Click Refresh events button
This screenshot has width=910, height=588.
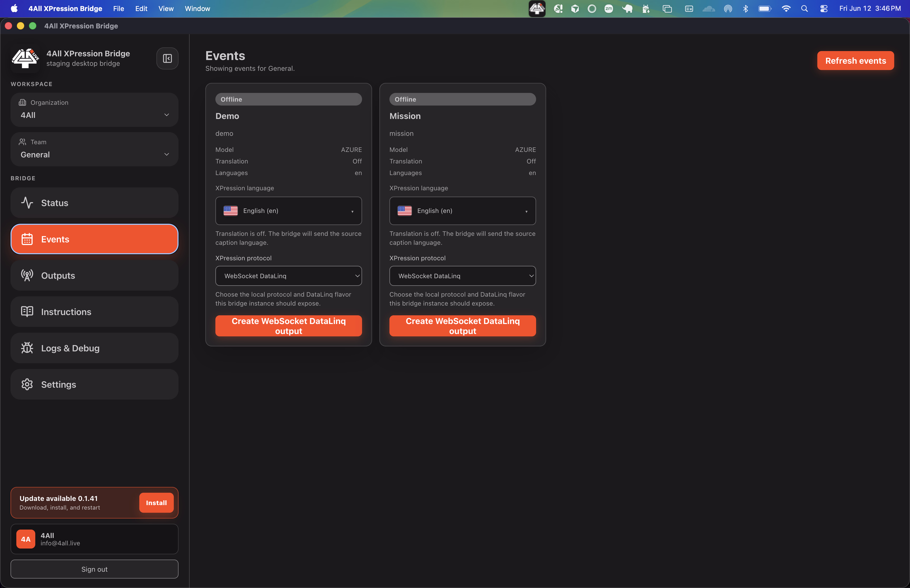(x=855, y=61)
